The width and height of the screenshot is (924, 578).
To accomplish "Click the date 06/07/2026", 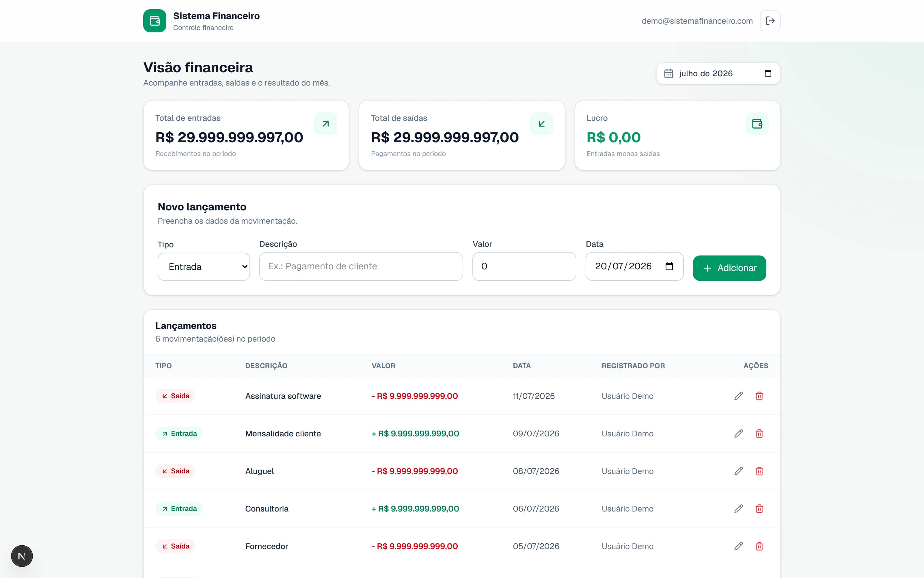I will point(536,509).
